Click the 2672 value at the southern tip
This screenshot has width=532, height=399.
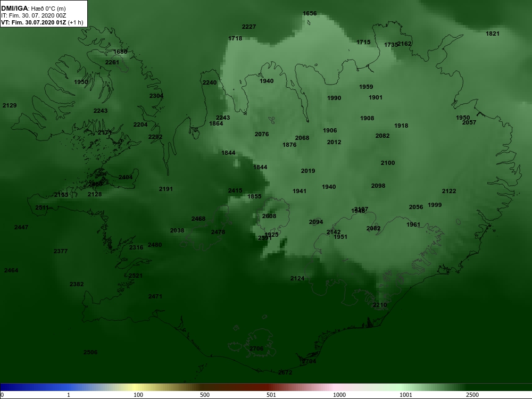tap(285, 372)
